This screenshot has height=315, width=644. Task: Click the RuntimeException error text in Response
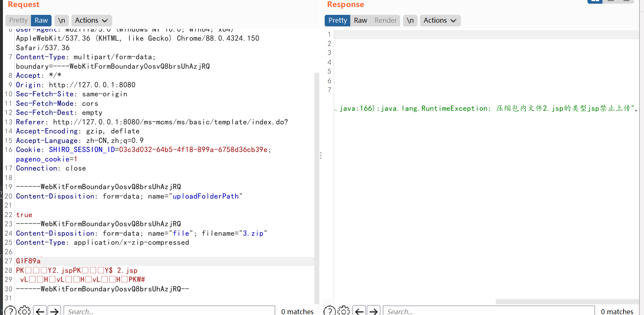(x=486, y=108)
